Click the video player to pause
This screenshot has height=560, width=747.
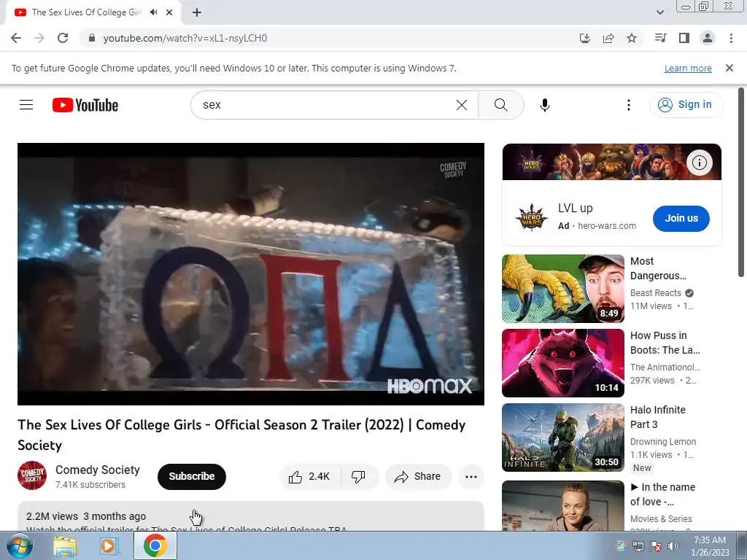pyautogui.click(x=251, y=274)
